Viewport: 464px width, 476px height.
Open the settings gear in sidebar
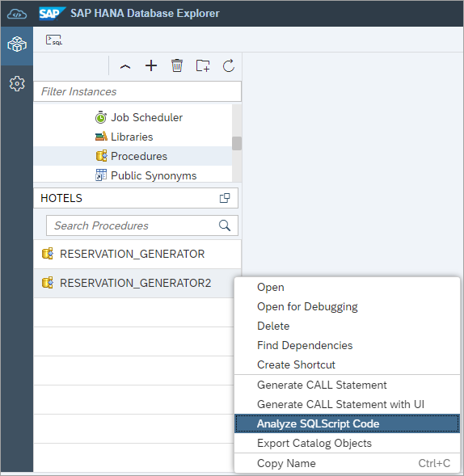tap(17, 83)
